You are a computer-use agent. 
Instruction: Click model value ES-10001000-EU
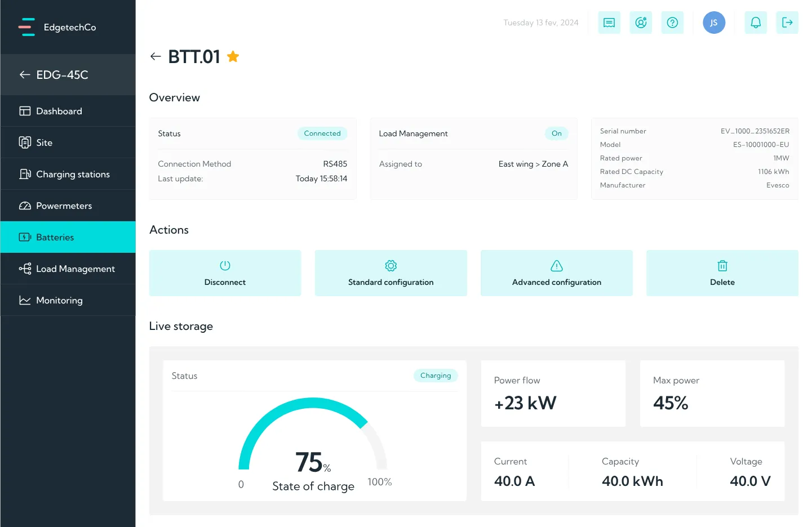761,145
